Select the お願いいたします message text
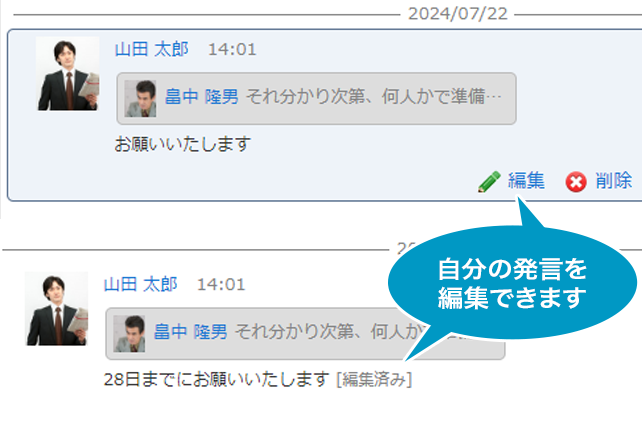 [183, 144]
